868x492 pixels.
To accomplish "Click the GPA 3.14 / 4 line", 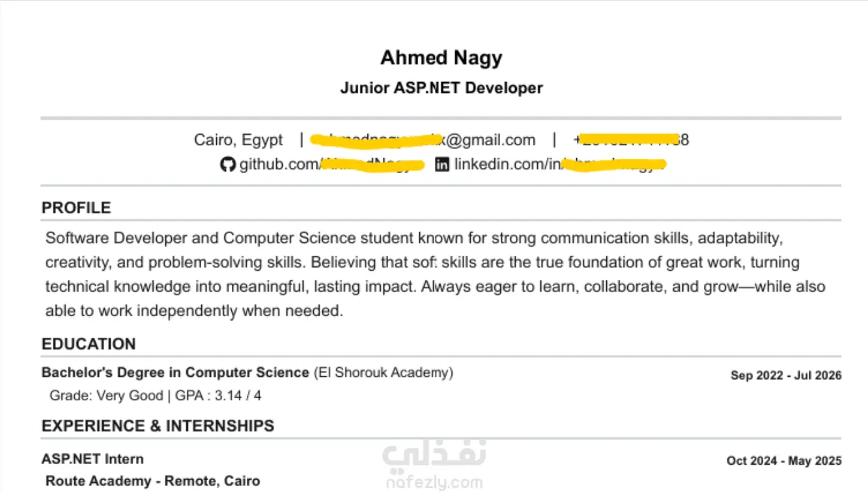I will pos(156,396).
